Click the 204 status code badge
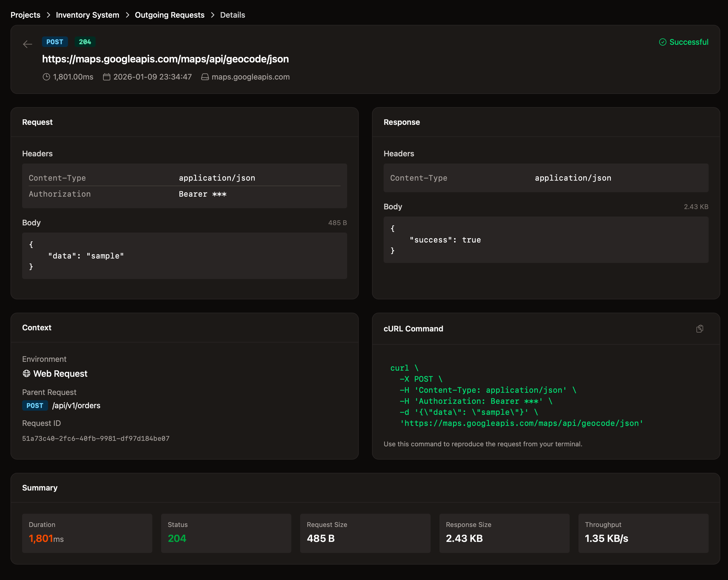Viewport: 728px width, 580px height. point(85,42)
